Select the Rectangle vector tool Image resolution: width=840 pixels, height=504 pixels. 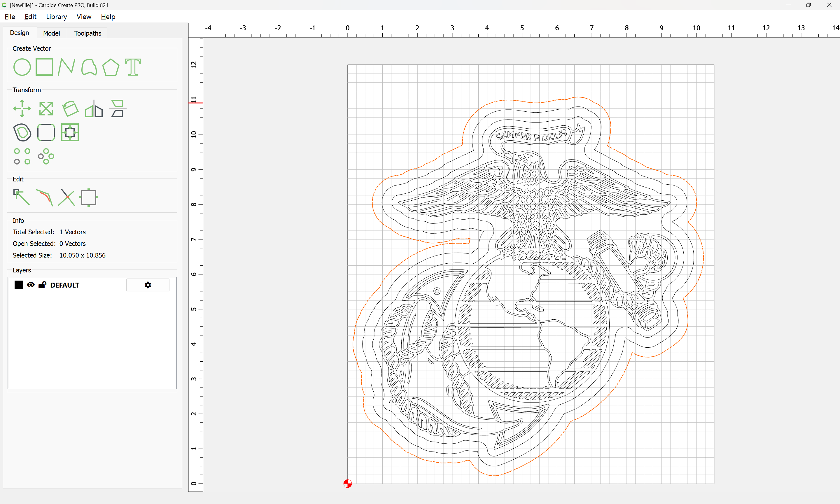(44, 67)
